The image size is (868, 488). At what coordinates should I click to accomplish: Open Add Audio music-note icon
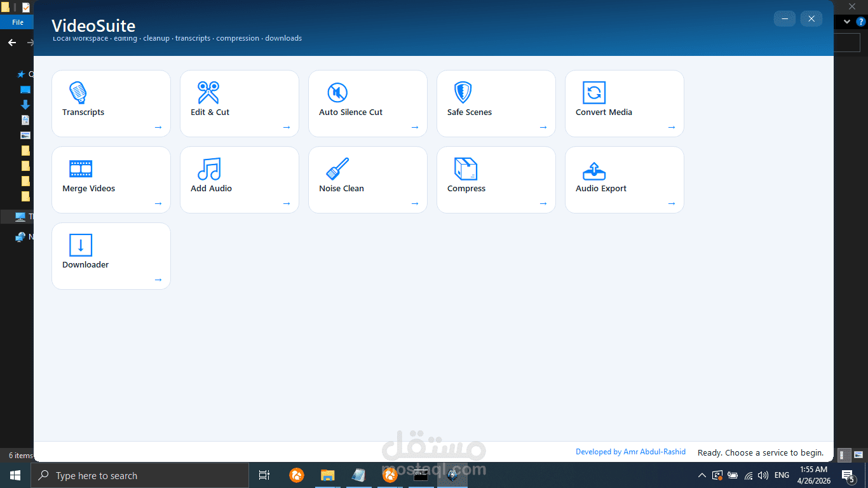coord(209,169)
